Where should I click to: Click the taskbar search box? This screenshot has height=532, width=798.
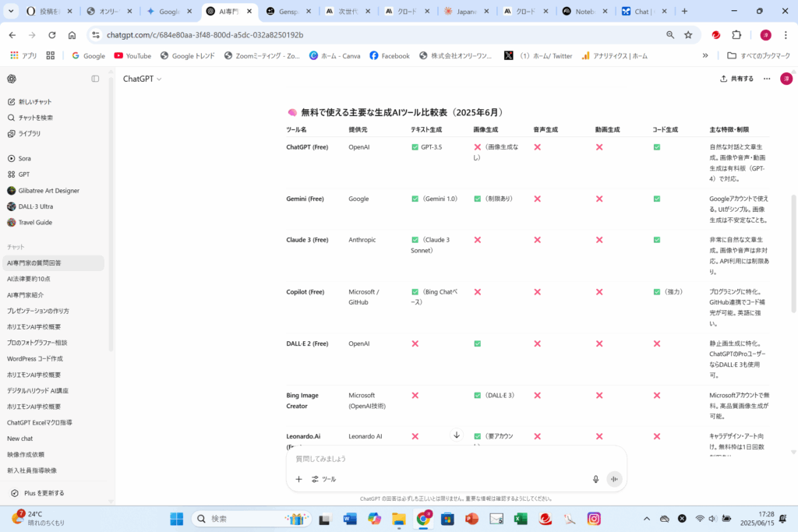pos(251,519)
